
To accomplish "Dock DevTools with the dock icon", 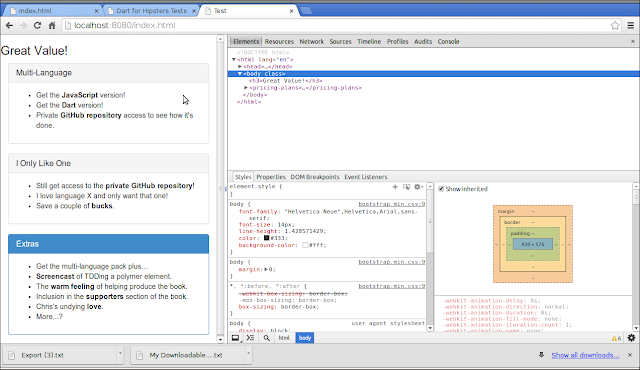I will point(236,338).
